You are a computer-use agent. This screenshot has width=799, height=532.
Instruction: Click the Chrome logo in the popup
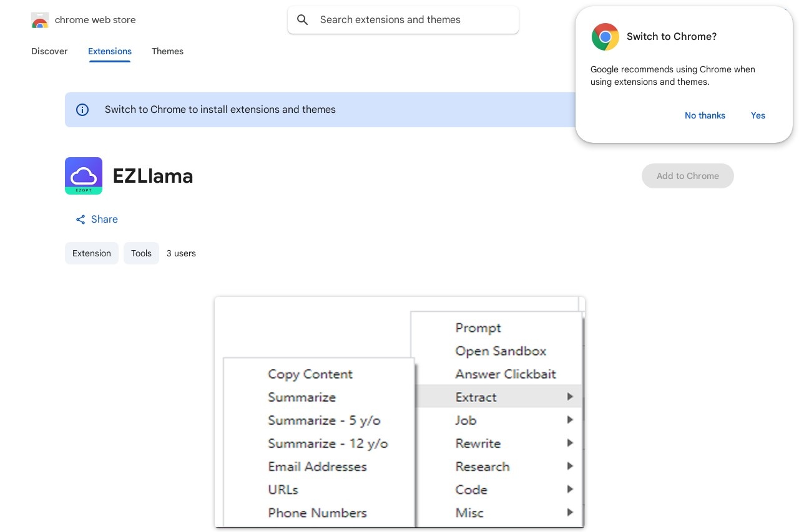[x=605, y=37]
